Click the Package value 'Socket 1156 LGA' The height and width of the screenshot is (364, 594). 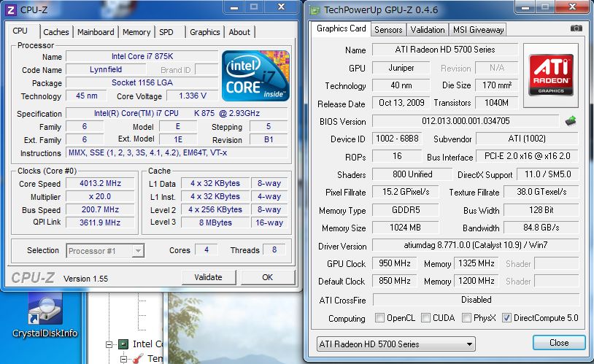tap(142, 82)
